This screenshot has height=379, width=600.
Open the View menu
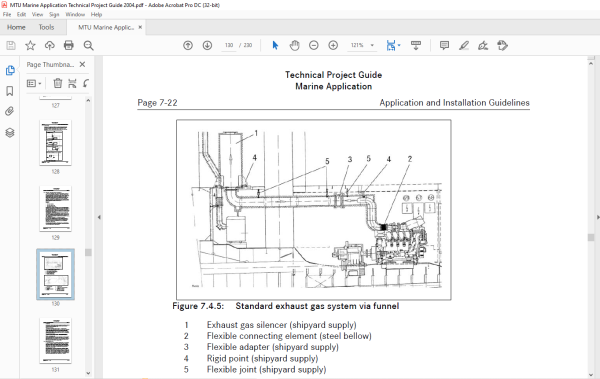coord(37,15)
